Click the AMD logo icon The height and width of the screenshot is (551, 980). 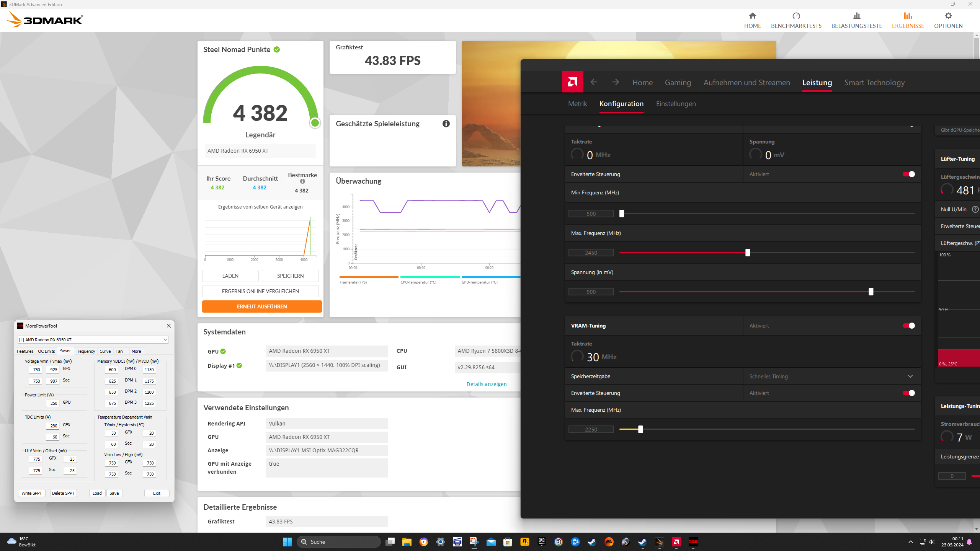click(572, 82)
